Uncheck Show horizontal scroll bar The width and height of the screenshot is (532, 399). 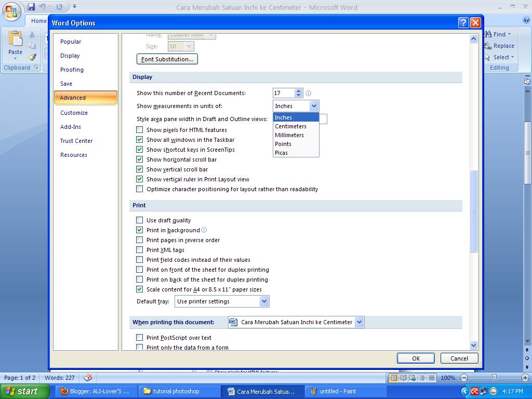139,159
